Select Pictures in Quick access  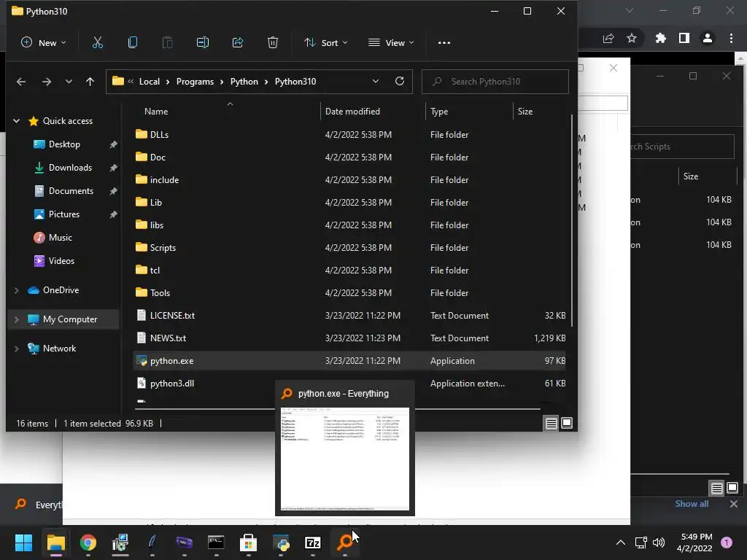pos(64,214)
